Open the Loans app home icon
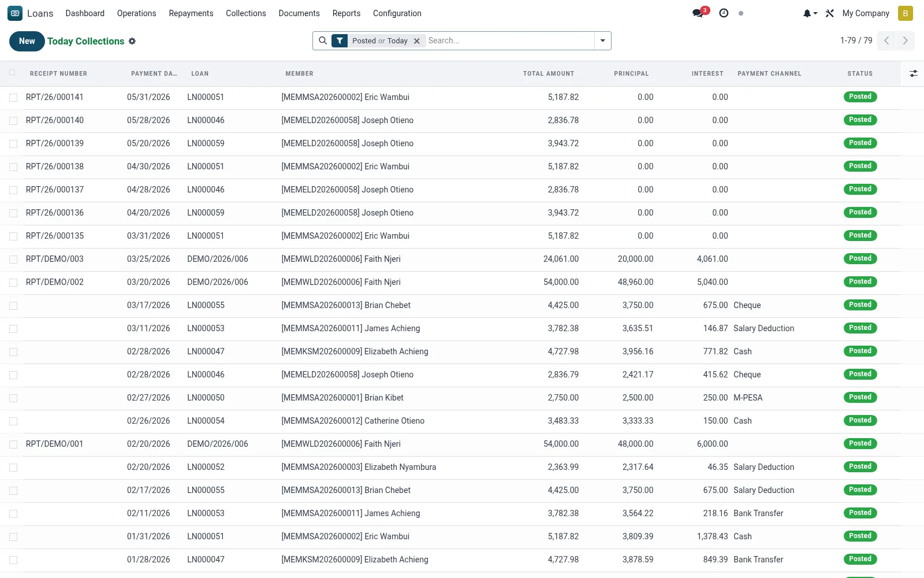The width and height of the screenshot is (924, 578). pyautogui.click(x=15, y=13)
